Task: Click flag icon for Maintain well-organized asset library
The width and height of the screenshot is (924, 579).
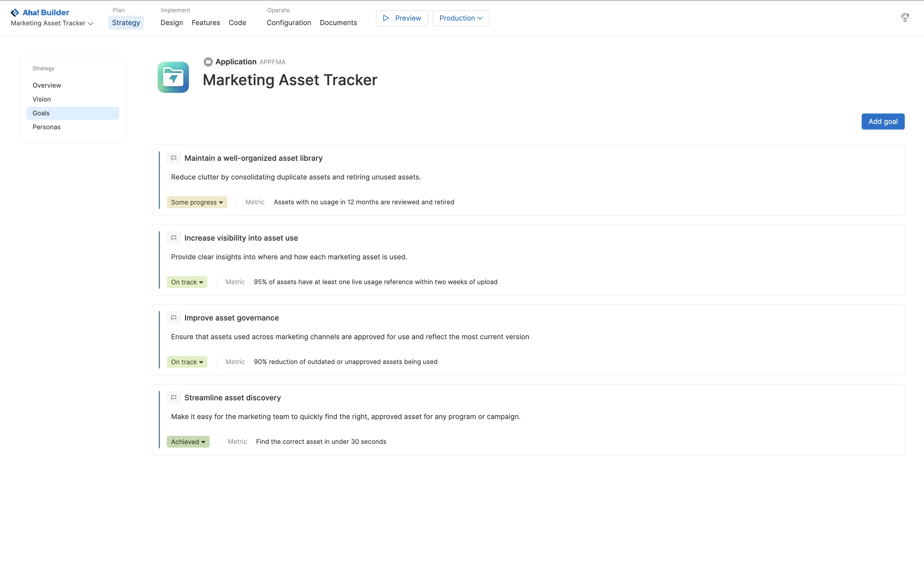Action: click(x=174, y=158)
